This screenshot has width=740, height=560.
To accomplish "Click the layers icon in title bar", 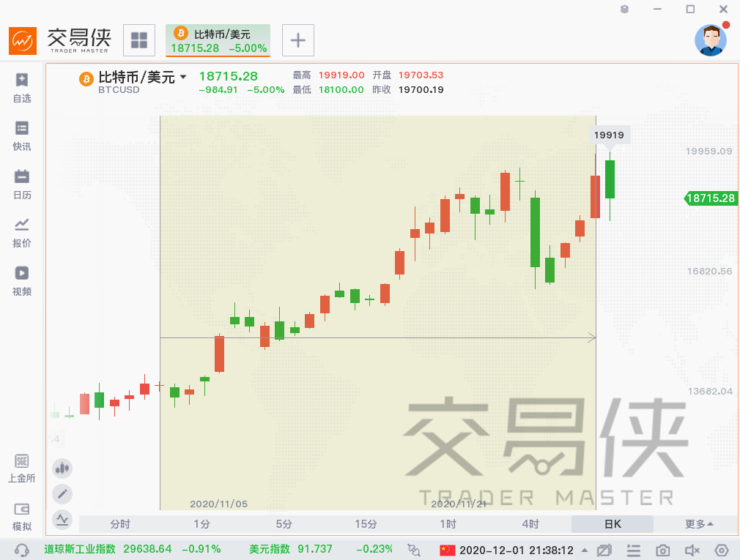I will click(x=624, y=9).
